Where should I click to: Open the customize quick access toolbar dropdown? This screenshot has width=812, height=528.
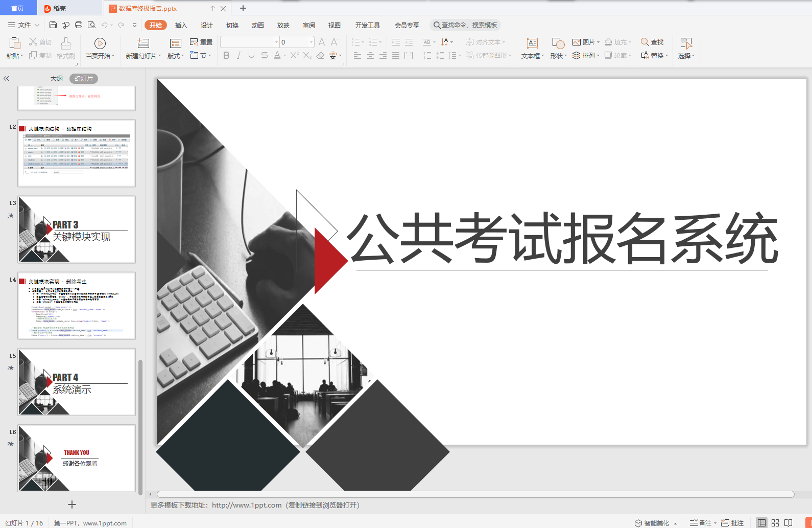[134, 25]
